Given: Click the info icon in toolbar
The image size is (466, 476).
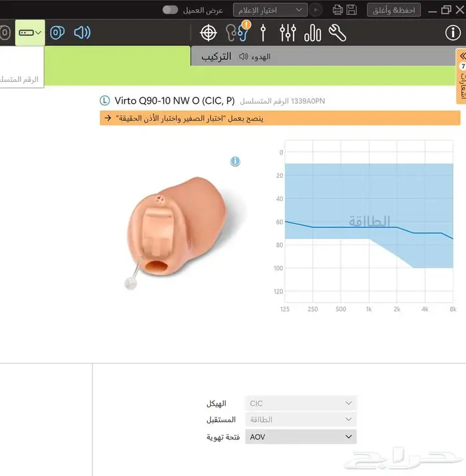Looking at the screenshot, I should click(452, 33).
